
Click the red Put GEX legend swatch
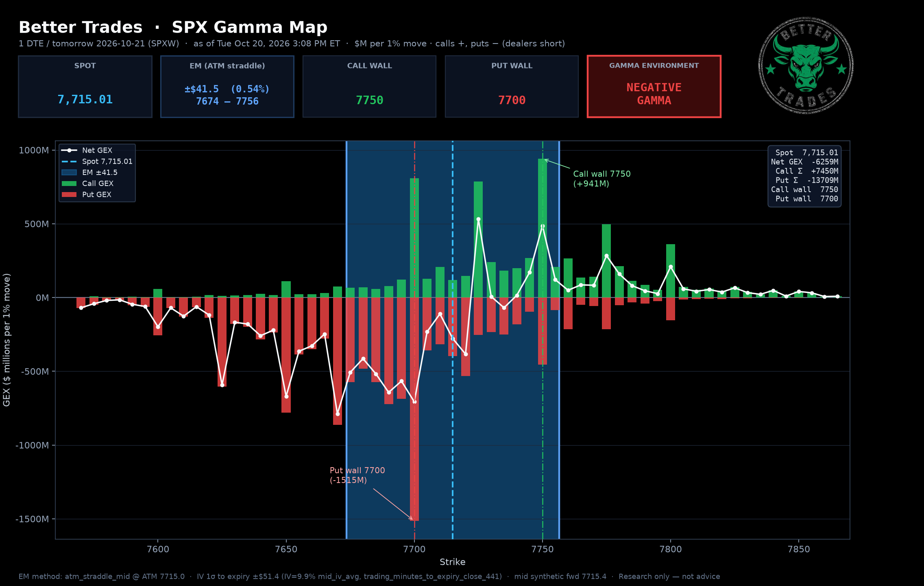[69, 195]
